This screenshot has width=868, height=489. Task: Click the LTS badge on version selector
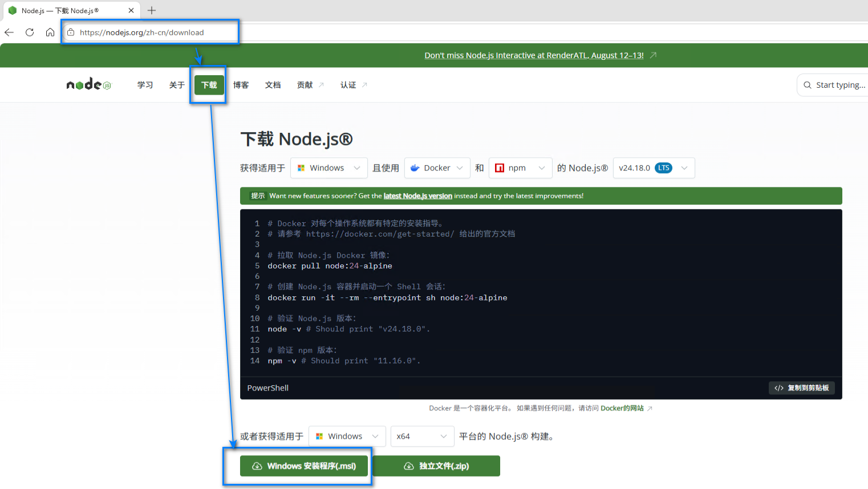(663, 168)
